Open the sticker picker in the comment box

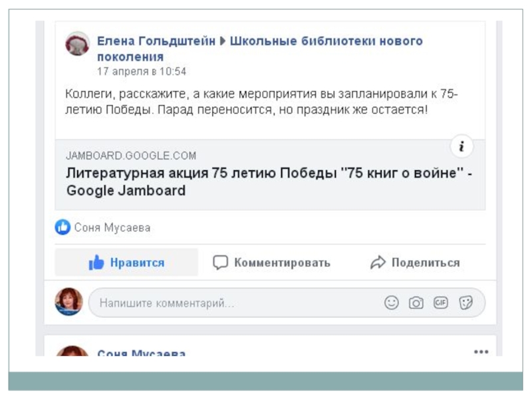(x=465, y=303)
